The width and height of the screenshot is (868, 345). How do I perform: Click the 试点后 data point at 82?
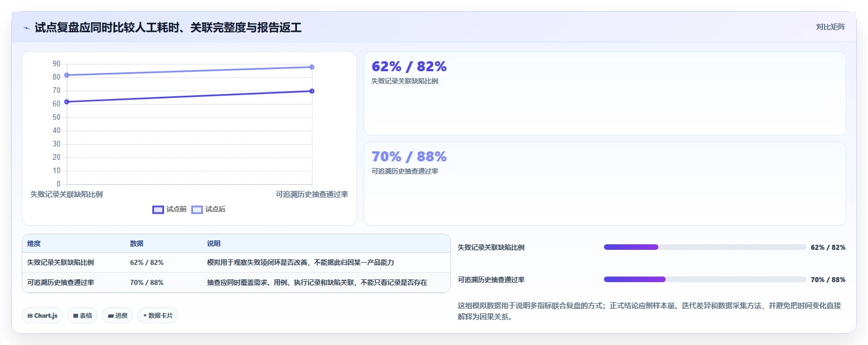pos(67,75)
